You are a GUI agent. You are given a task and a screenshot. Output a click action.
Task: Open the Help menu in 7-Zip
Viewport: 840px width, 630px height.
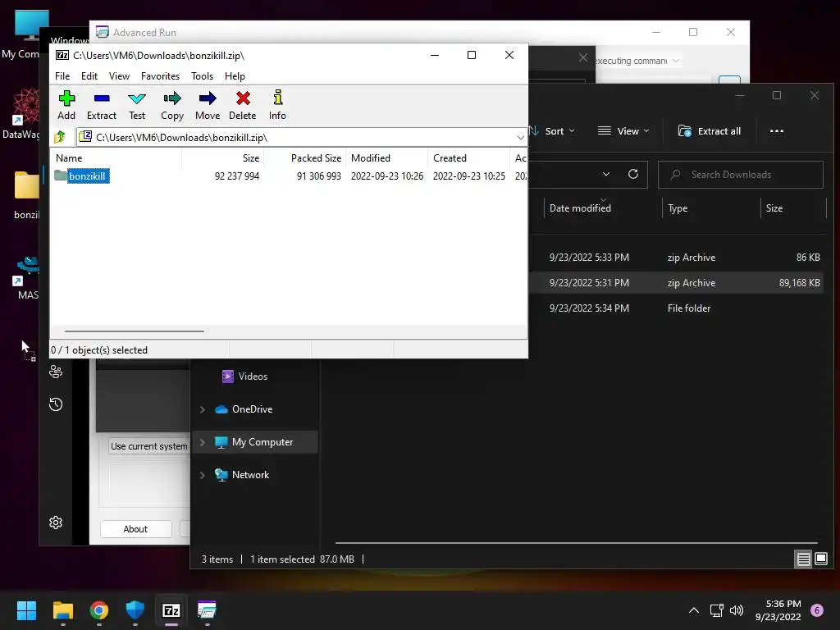(x=235, y=76)
